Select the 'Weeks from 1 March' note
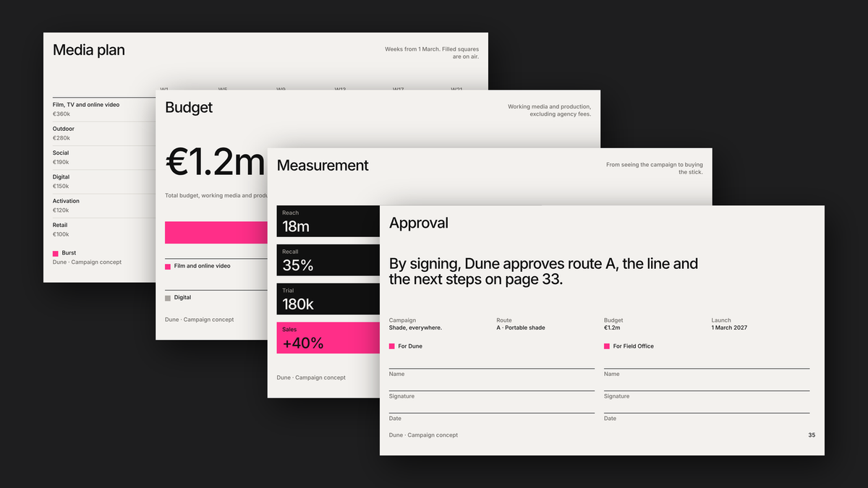This screenshot has width=868, height=488. click(x=432, y=53)
